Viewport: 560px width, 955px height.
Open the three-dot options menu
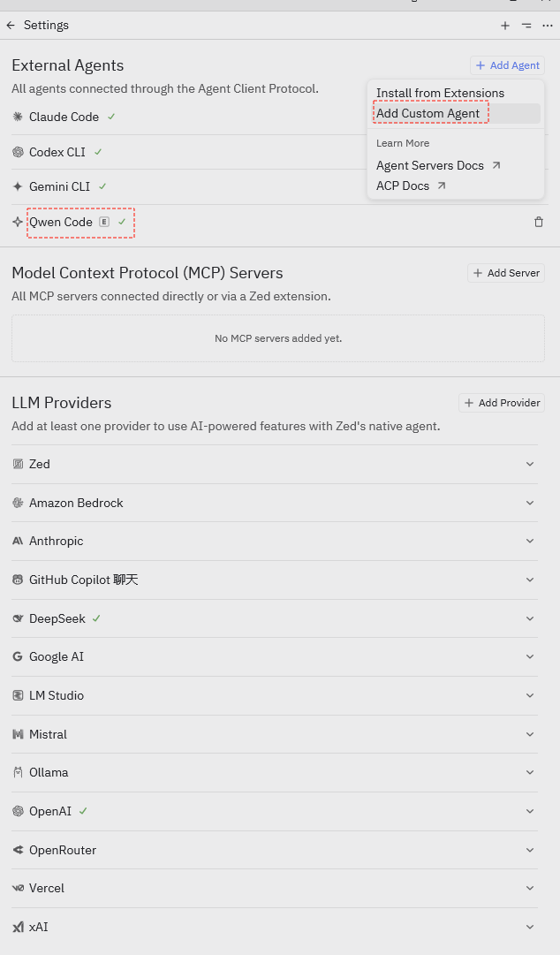point(548,26)
